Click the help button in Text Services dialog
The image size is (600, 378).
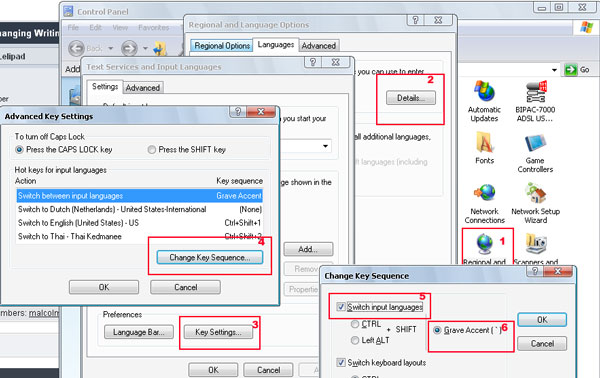click(x=313, y=62)
